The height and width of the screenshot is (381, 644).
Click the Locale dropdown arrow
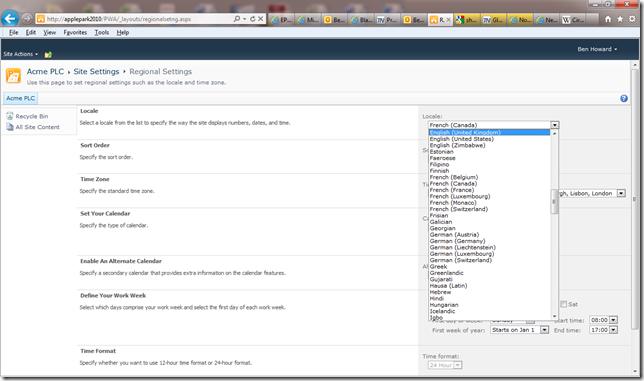[554, 125]
